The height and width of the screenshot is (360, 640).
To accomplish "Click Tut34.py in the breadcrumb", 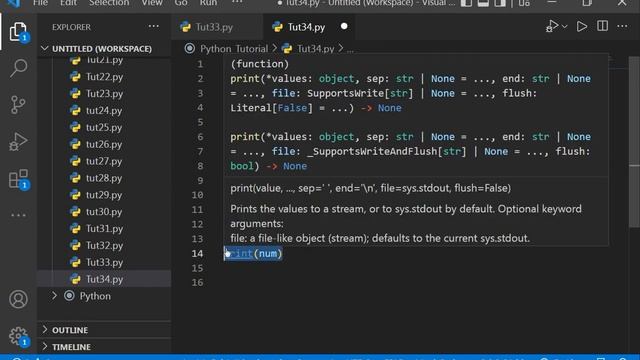I will click(316, 49).
